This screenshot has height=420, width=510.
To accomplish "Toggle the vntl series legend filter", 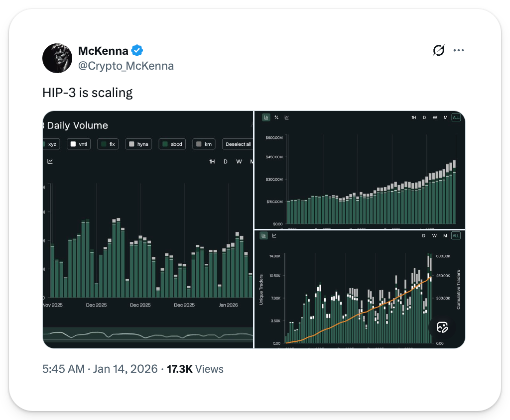I will coord(78,144).
